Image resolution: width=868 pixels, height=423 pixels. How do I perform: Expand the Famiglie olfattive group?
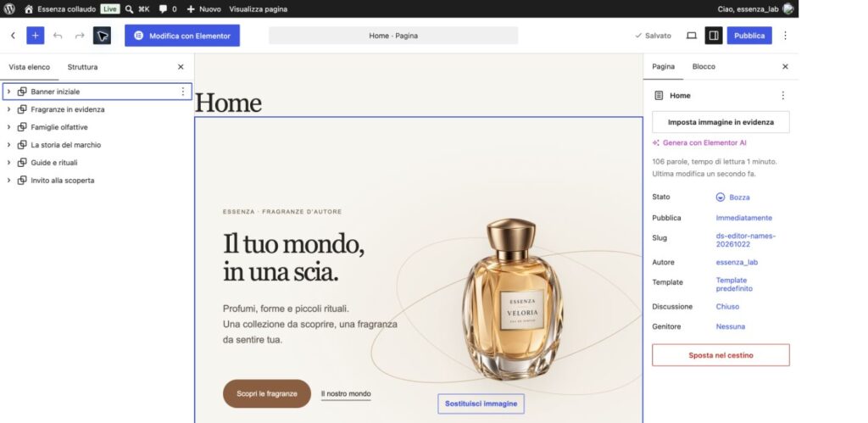point(8,127)
